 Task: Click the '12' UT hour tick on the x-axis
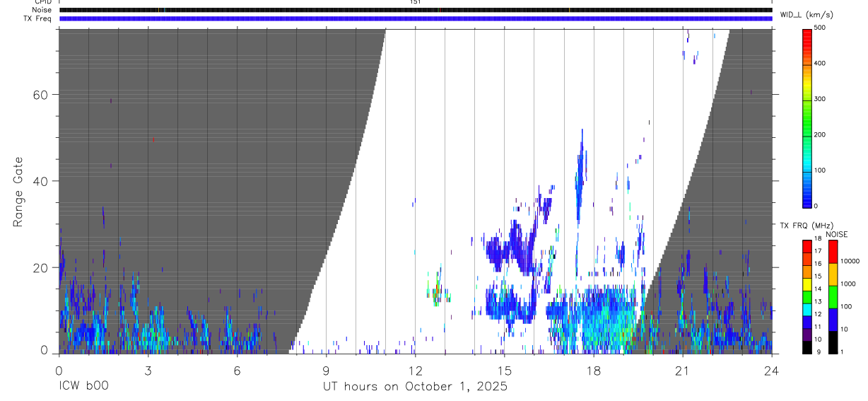coord(415,370)
